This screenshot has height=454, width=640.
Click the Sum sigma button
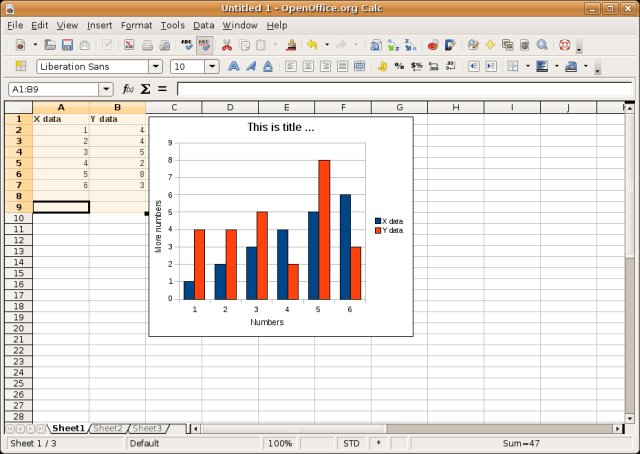point(145,89)
